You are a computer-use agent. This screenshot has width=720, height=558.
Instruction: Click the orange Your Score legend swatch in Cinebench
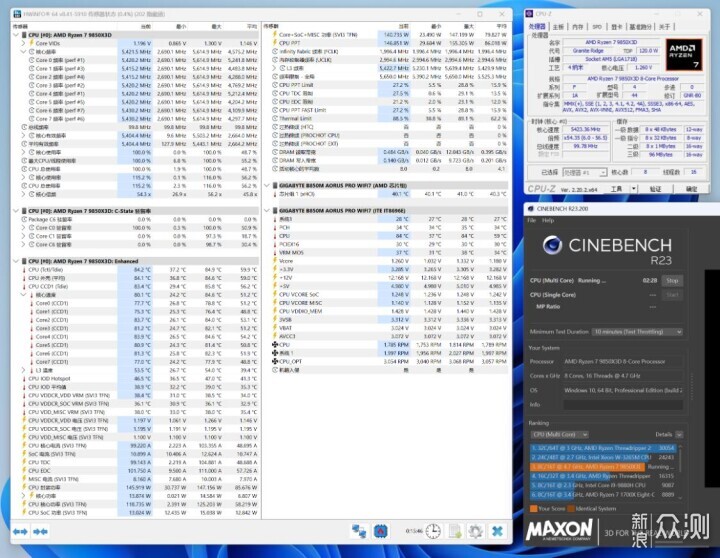tap(533, 508)
